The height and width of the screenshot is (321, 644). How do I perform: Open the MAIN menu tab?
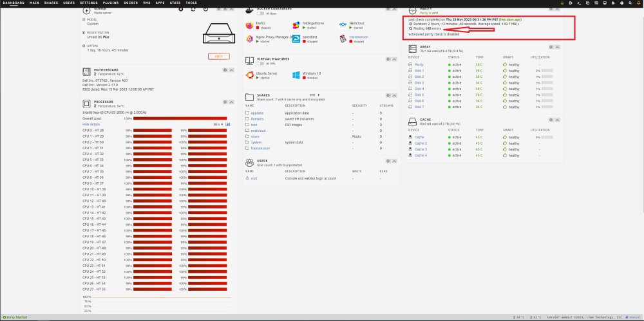[x=35, y=3]
